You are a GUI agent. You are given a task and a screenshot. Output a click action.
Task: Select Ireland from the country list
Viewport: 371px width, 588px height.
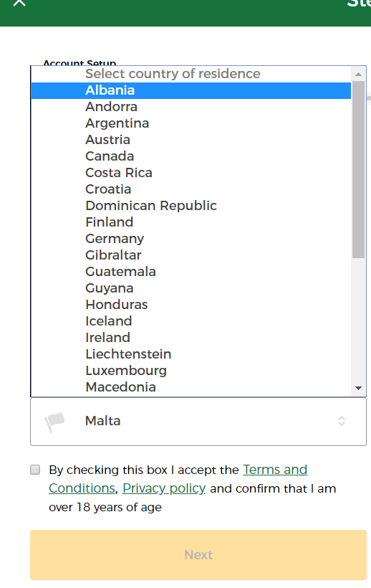191,338
